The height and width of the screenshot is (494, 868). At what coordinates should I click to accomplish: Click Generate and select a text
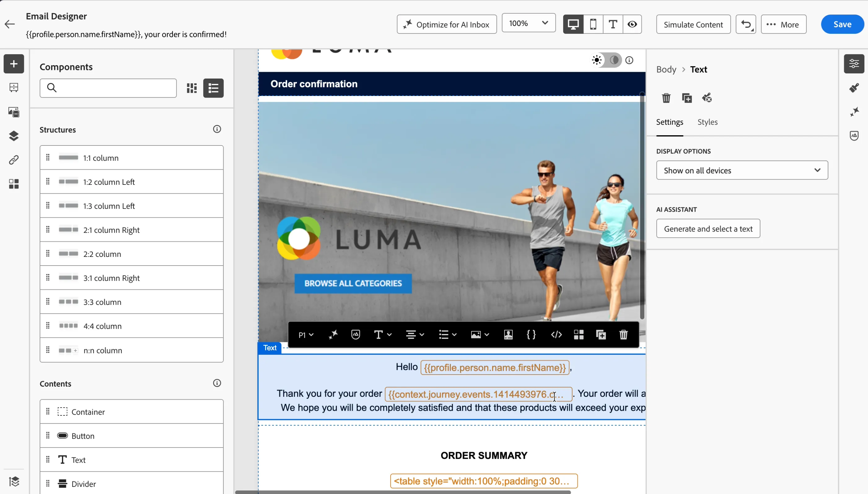708,229
